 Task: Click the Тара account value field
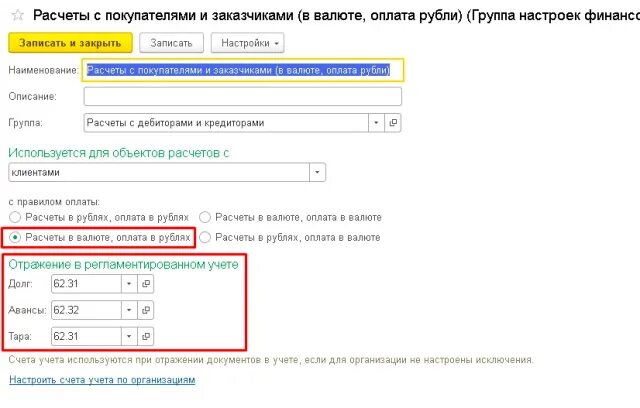[x=86, y=337]
